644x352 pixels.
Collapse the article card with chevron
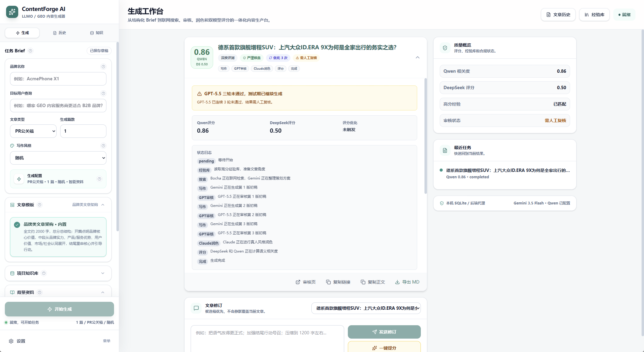pyautogui.click(x=417, y=58)
